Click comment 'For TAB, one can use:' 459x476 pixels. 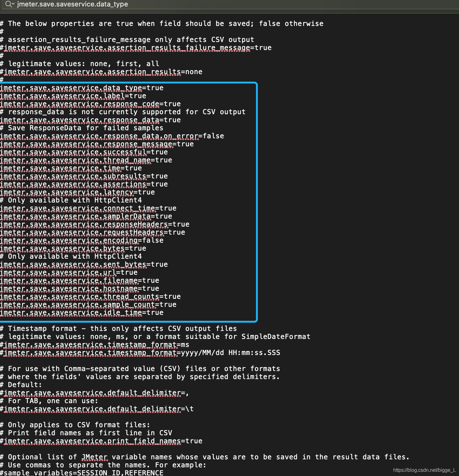pyautogui.click(x=49, y=401)
